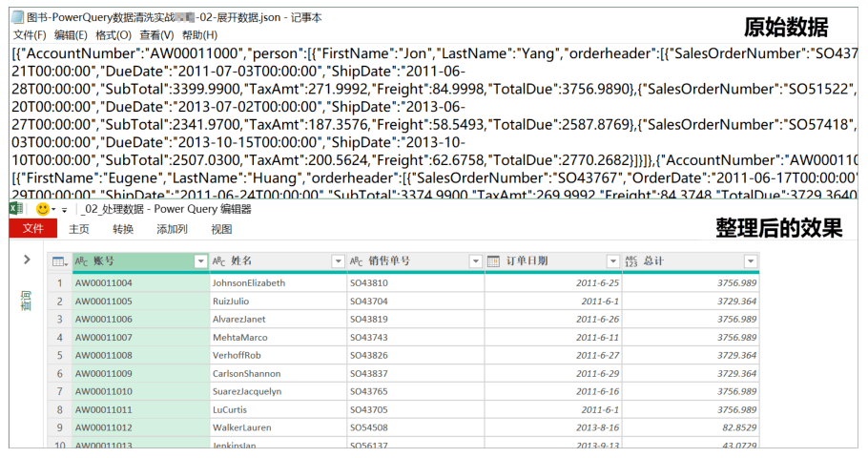Open Notepad 格式(O) menu
The image size is (868, 458).
114,35
